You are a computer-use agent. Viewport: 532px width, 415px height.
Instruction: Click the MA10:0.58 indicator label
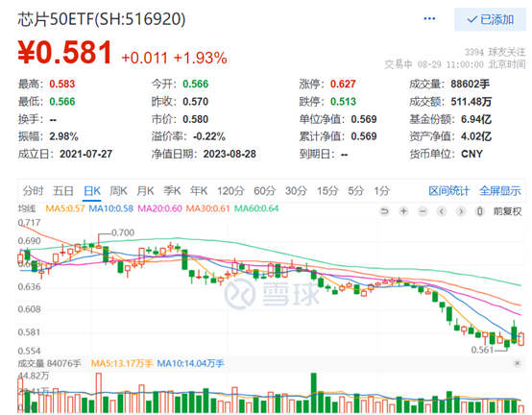tap(111, 208)
